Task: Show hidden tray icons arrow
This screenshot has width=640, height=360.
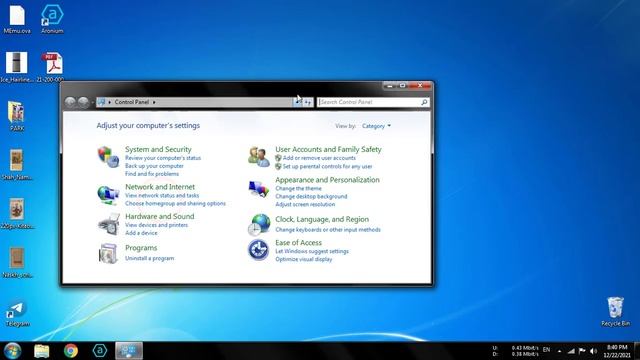Action: tap(559, 351)
